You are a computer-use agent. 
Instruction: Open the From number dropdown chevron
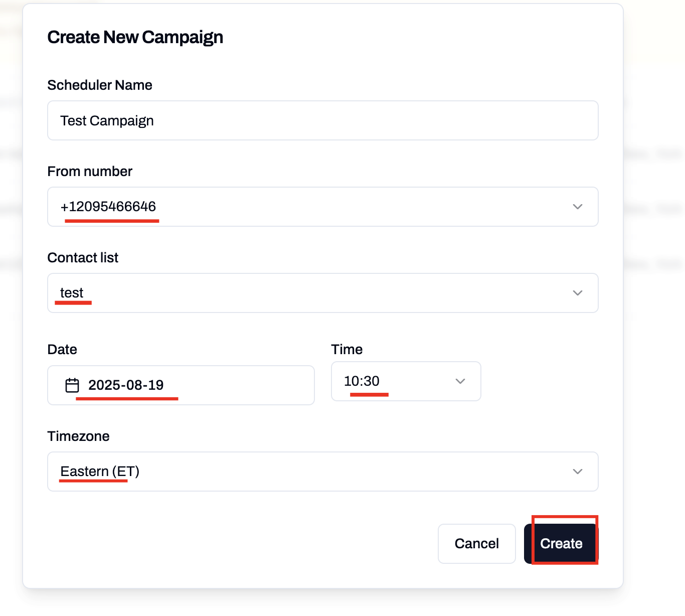pos(577,207)
